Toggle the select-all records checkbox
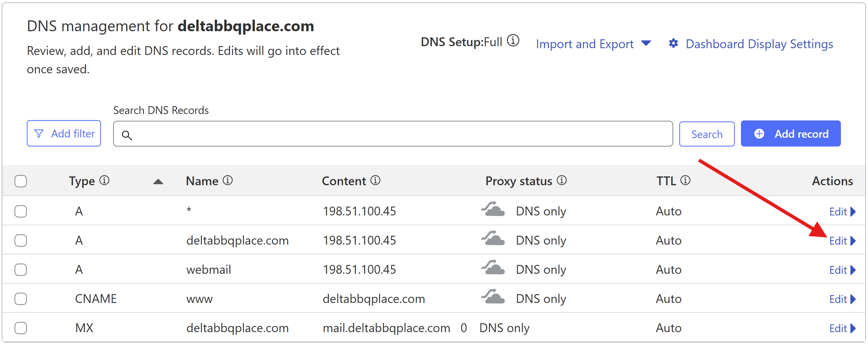Image resolution: width=868 pixels, height=345 pixels. (21, 181)
